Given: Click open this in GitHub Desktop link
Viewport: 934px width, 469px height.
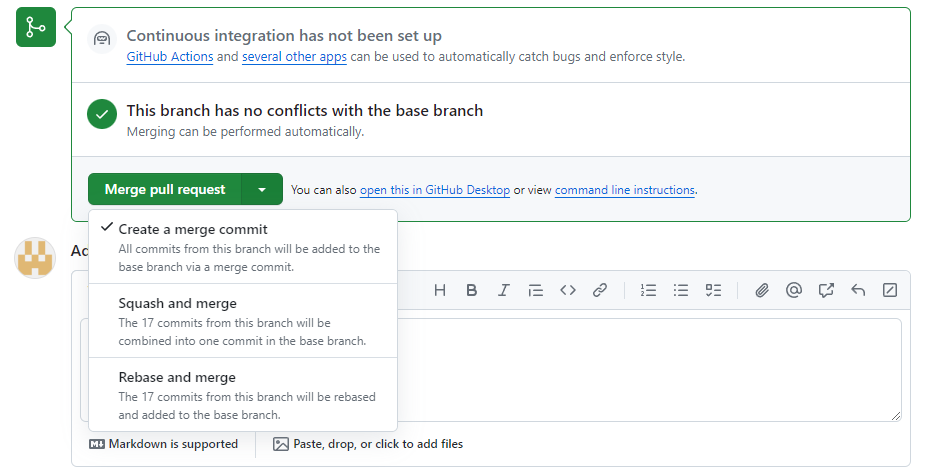Looking at the screenshot, I should 435,190.
